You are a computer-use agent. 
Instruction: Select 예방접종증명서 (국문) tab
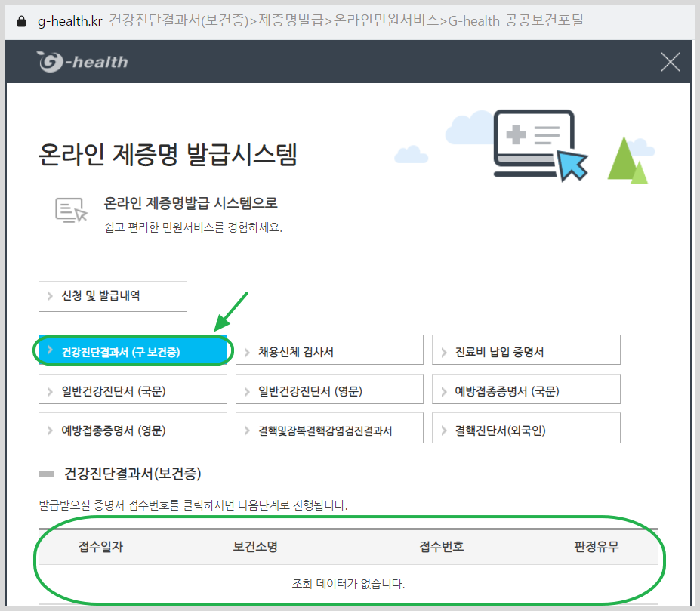pyautogui.click(x=526, y=389)
